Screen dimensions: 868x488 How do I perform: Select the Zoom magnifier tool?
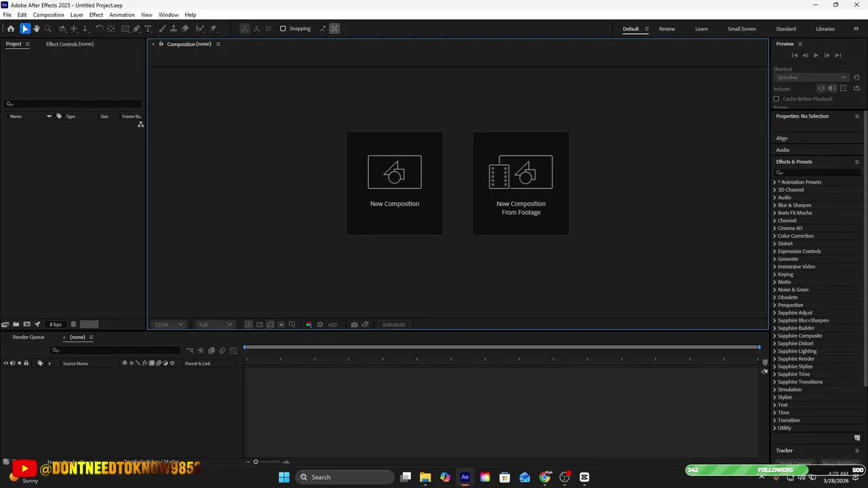click(x=48, y=28)
